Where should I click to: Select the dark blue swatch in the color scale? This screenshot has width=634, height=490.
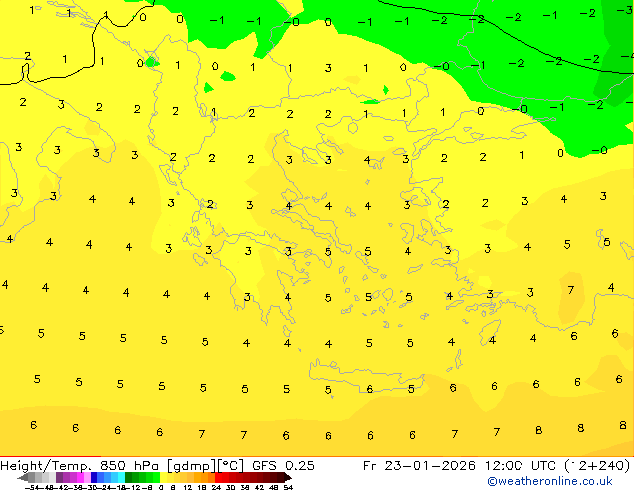click(94, 477)
